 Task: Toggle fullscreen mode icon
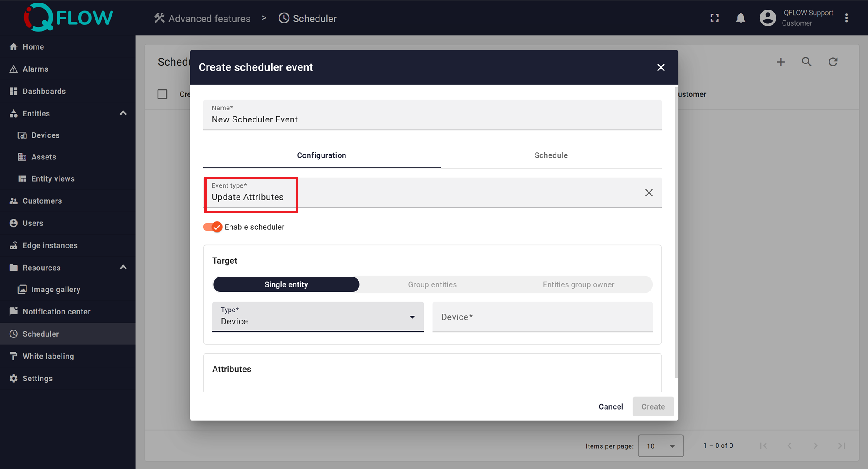714,18
